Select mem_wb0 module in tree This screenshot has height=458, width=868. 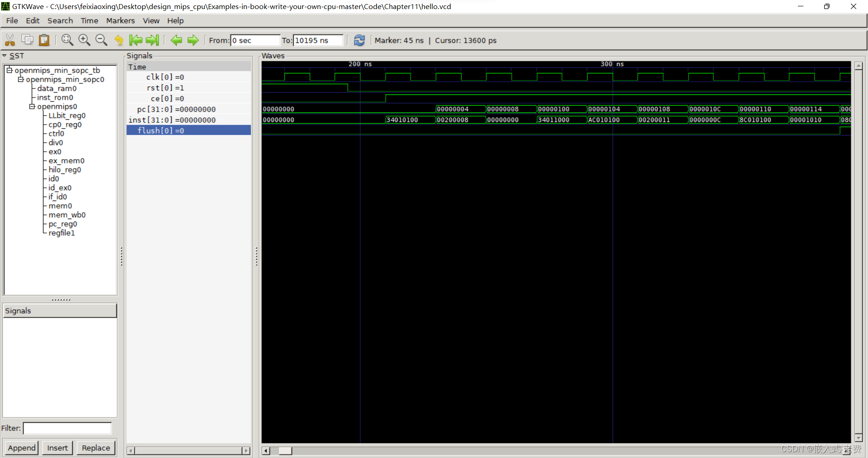point(67,215)
